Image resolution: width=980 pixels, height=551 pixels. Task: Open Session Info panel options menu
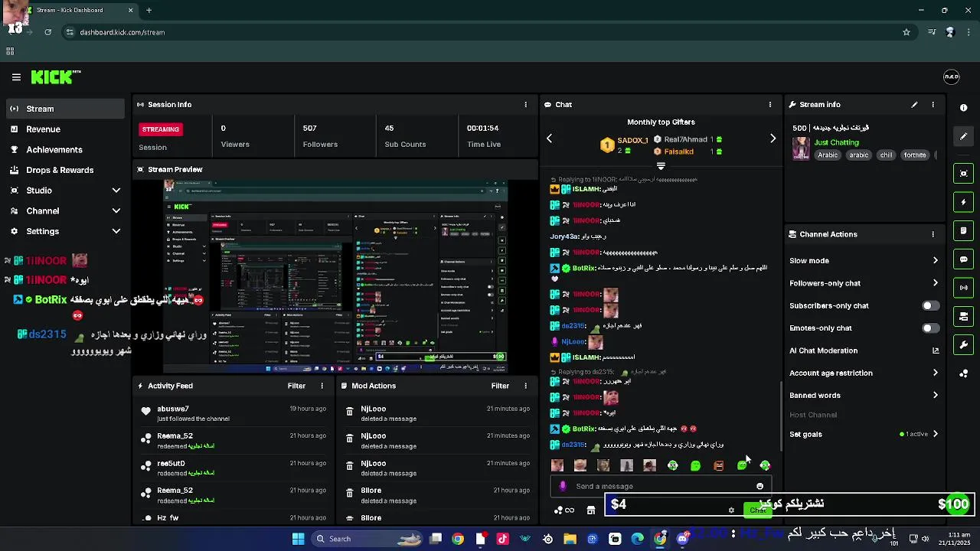(x=525, y=105)
